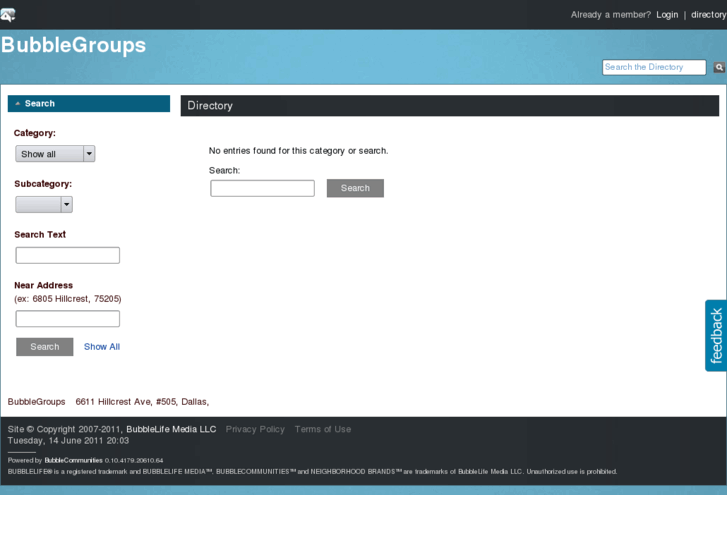Image resolution: width=727 pixels, height=545 pixels.
Task: Click the 6805 Hillcrest example text
Action: click(68, 299)
